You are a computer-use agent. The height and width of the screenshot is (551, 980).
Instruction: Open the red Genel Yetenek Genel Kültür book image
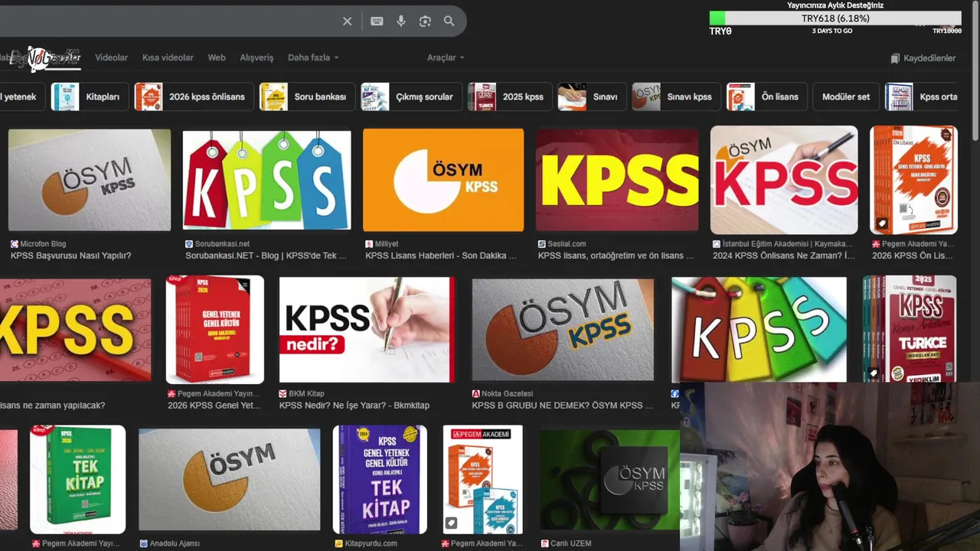(x=215, y=330)
